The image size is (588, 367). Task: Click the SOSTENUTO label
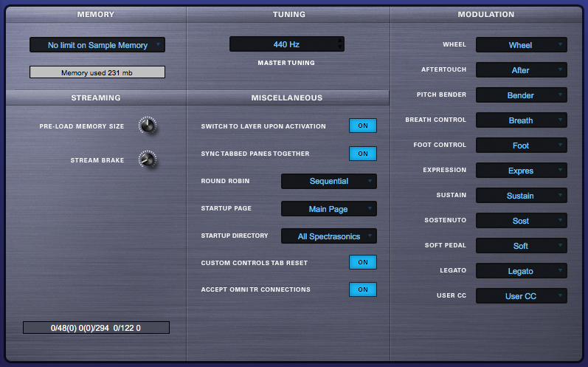pos(445,220)
